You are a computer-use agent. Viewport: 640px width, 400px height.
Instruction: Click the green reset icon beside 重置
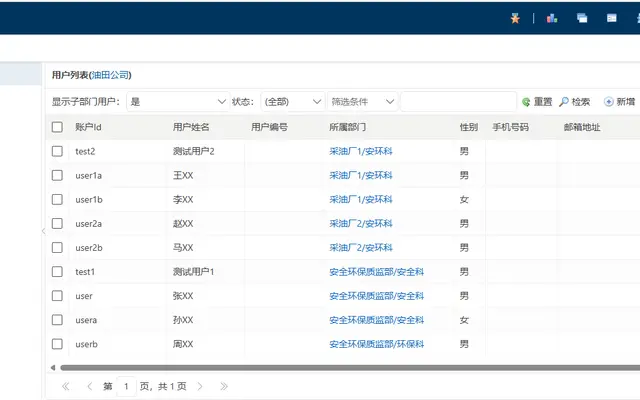(x=526, y=102)
